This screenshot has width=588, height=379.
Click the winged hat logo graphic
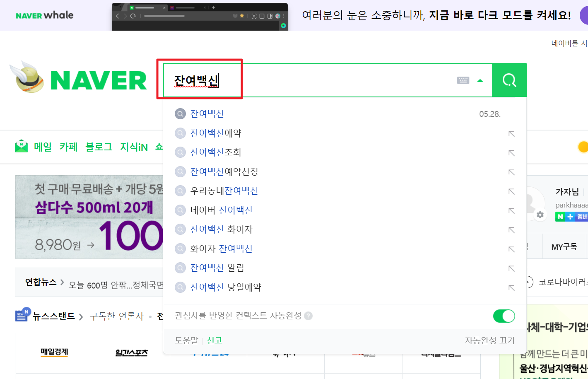[27, 77]
